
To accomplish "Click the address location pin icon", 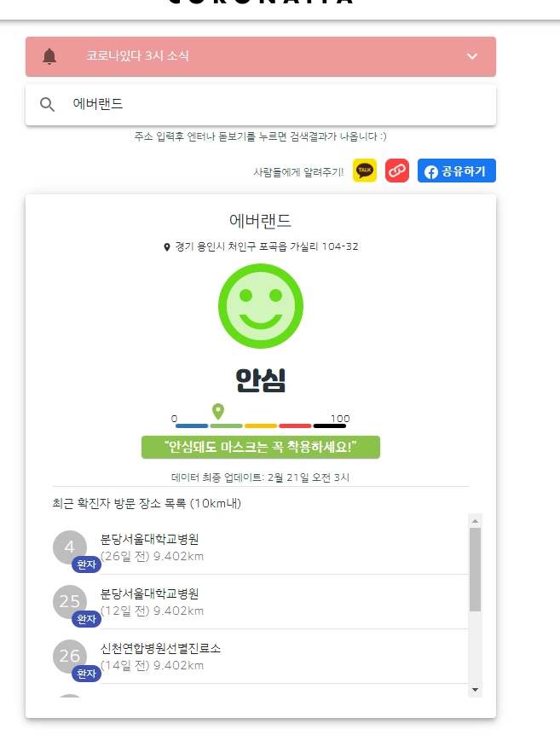I will 167,247.
